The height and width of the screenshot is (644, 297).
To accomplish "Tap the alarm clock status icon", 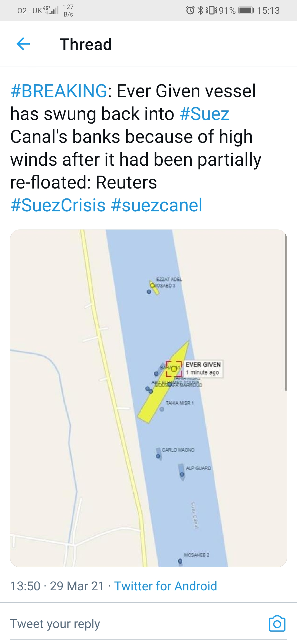I will point(190,10).
